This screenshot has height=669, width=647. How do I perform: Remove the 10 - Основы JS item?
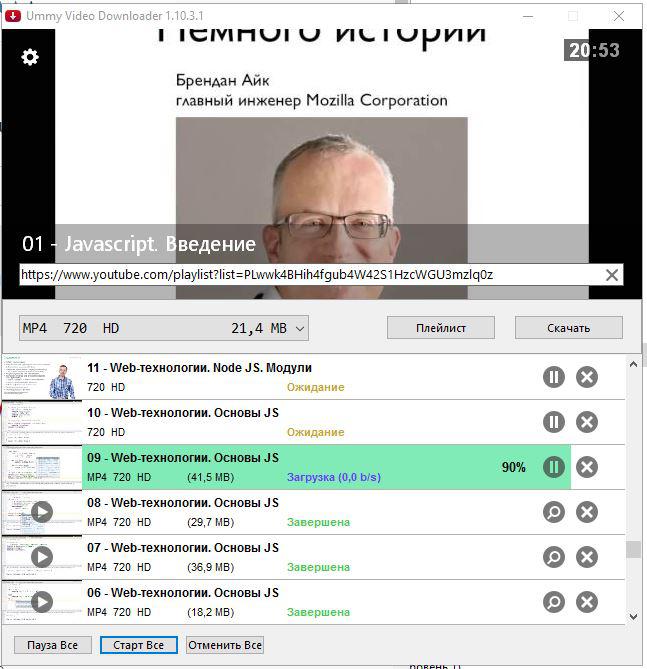[587, 422]
